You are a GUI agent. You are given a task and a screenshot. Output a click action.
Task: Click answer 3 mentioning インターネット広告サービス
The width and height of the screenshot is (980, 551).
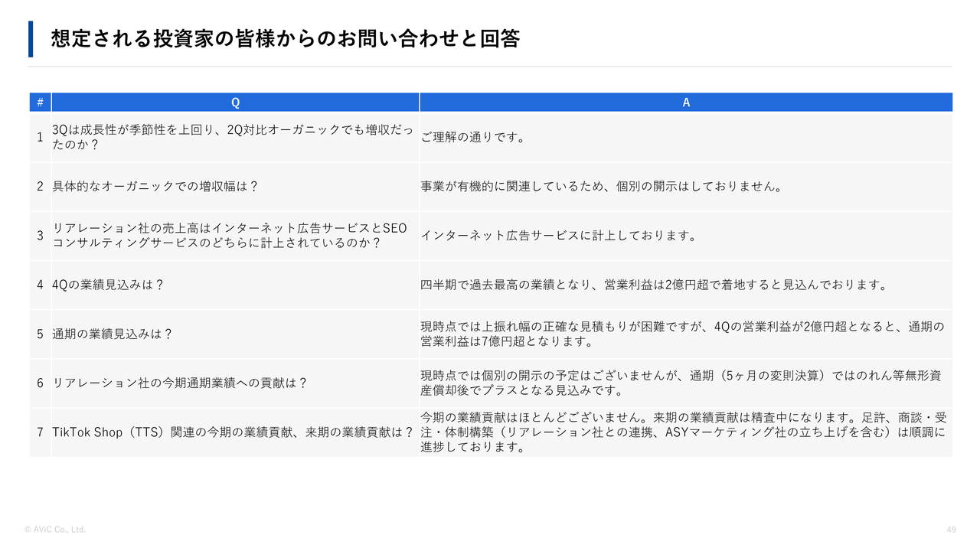pos(559,236)
